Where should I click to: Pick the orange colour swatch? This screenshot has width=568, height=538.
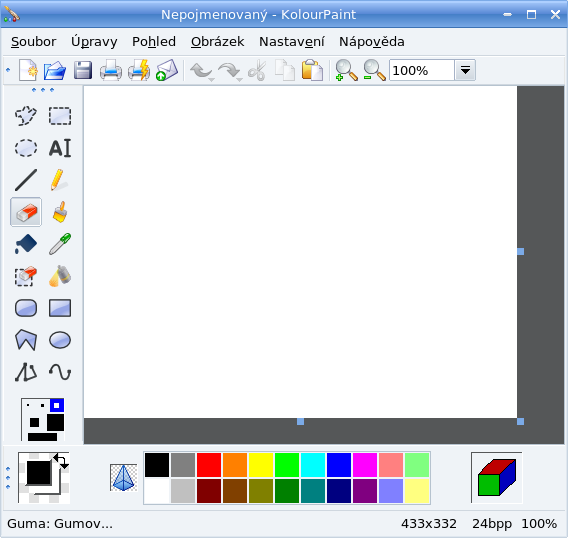point(235,465)
